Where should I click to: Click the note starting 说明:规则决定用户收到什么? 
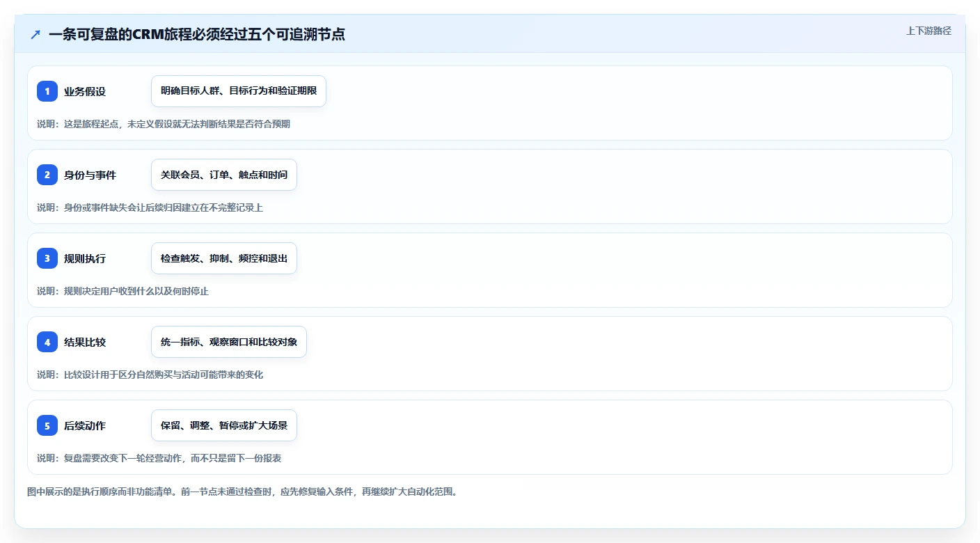[122, 291]
